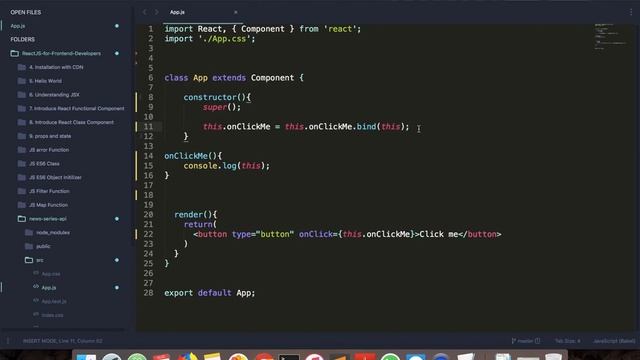Click 'class App extends Component' on line 6
Image resolution: width=640 pixels, height=360 pixels.
click(229, 78)
